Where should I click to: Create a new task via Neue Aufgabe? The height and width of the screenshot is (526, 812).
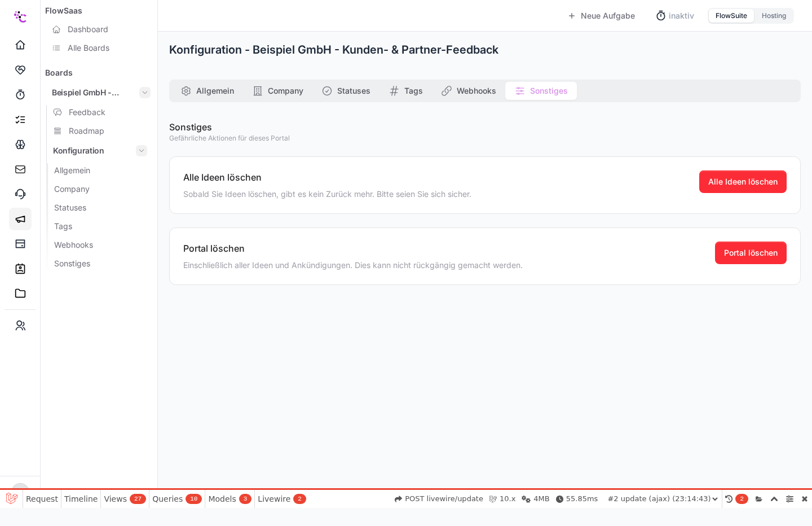pyautogui.click(x=601, y=16)
